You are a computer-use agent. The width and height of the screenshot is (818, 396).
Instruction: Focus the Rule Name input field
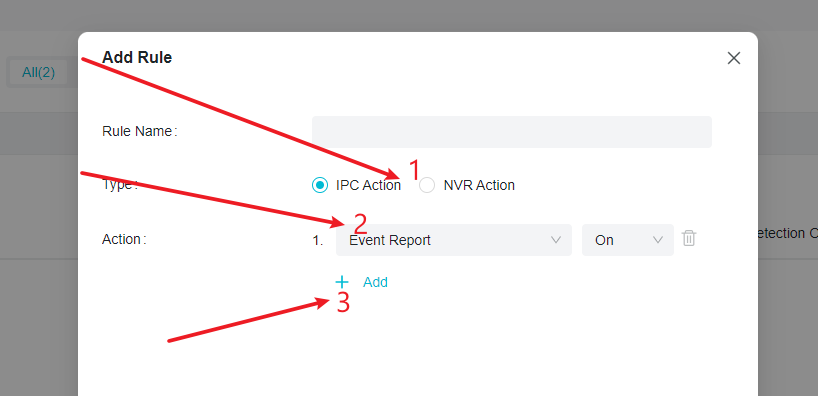pos(512,132)
